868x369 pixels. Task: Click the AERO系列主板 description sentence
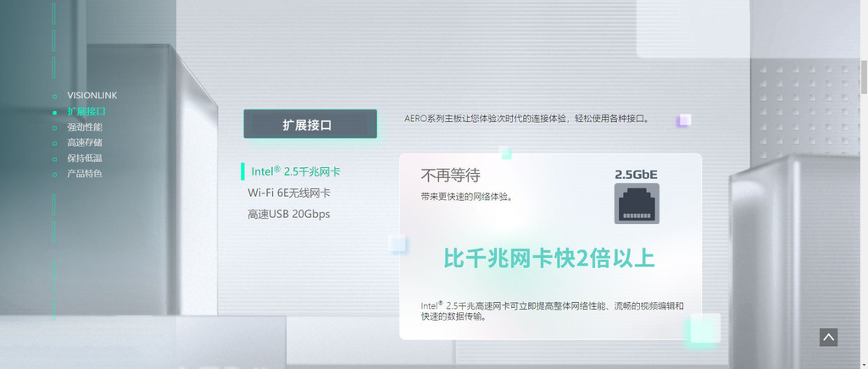click(526, 119)
